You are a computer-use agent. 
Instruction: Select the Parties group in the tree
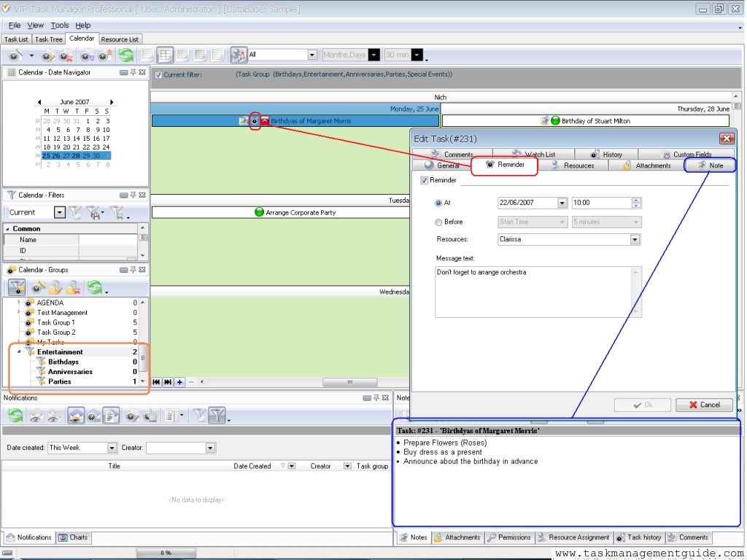(59, 382)
